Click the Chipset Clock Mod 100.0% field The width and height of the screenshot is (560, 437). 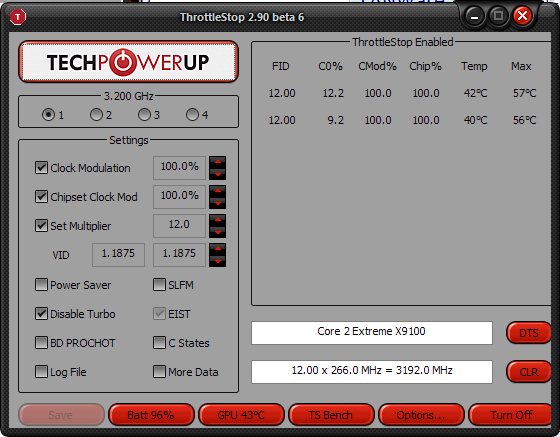(179, 197)
